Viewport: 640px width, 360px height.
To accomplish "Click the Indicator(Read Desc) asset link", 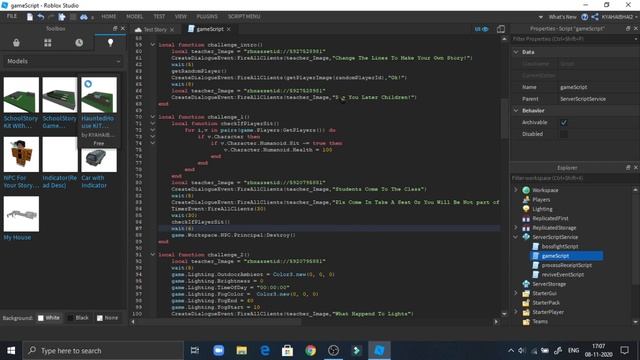I will [x=60, y=182].
